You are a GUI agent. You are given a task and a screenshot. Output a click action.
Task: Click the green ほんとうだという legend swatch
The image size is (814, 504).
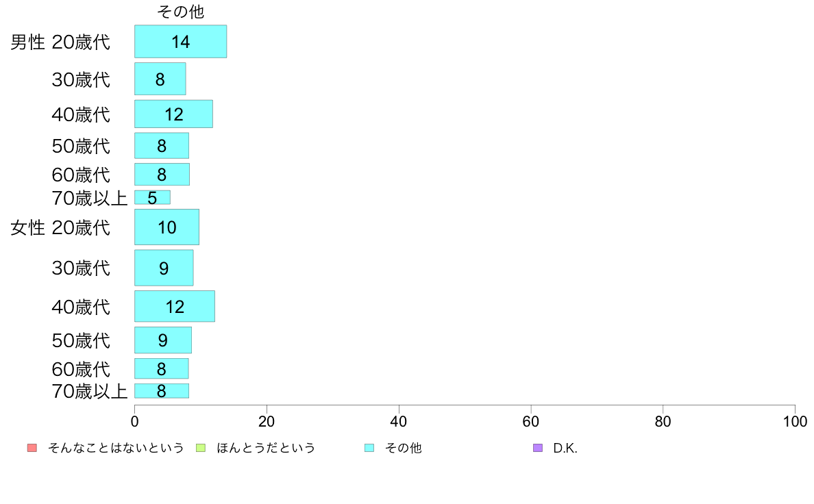[201, 448]
